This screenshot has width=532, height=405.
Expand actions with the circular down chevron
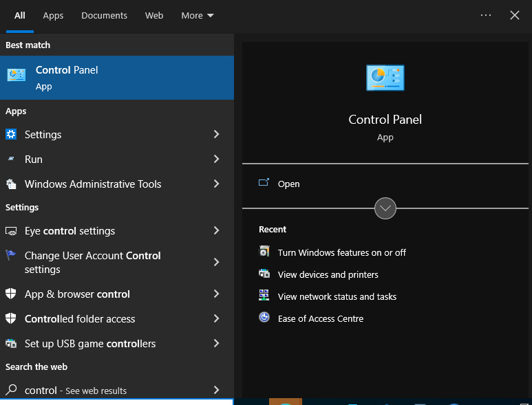point(385,208)
